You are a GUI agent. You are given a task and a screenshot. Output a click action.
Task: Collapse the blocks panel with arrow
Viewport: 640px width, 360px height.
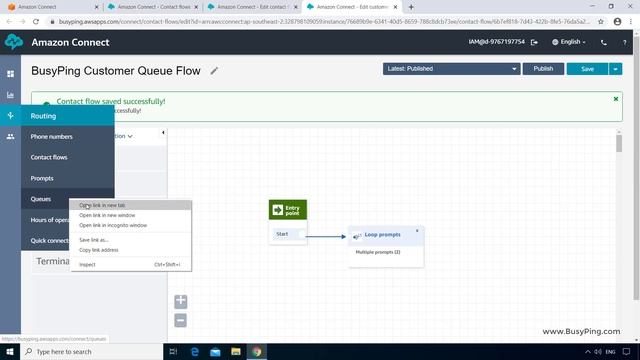coord(163,133)
